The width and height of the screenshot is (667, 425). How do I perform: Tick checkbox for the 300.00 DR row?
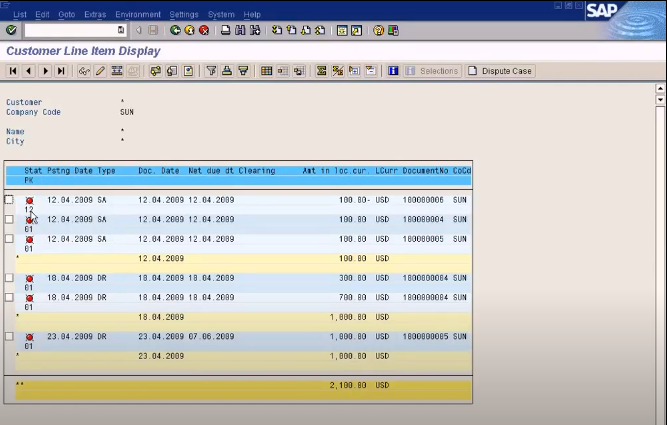point(9,278)
